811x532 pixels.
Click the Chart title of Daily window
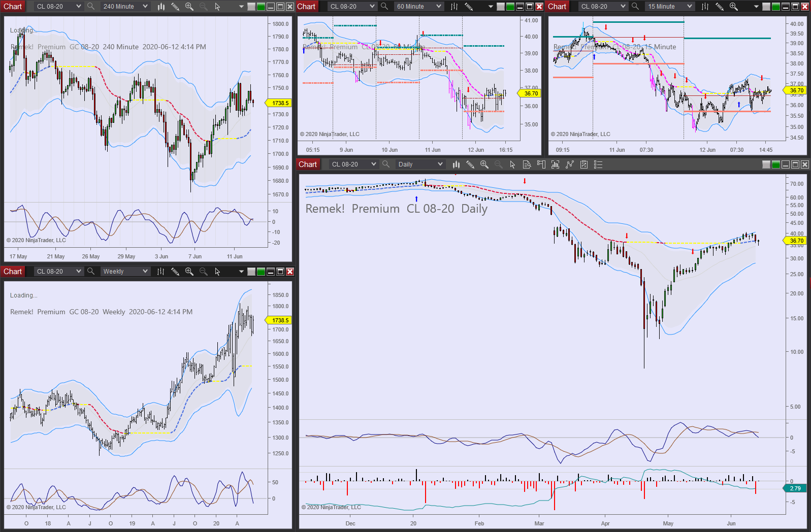coord(308,164)
